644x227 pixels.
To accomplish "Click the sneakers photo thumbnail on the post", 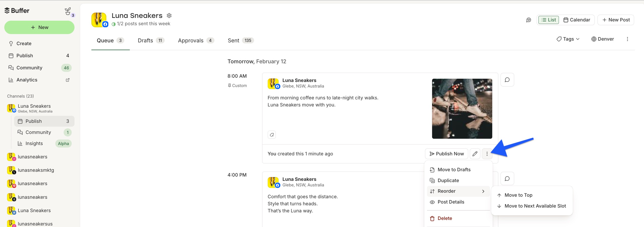I will 462,109.
